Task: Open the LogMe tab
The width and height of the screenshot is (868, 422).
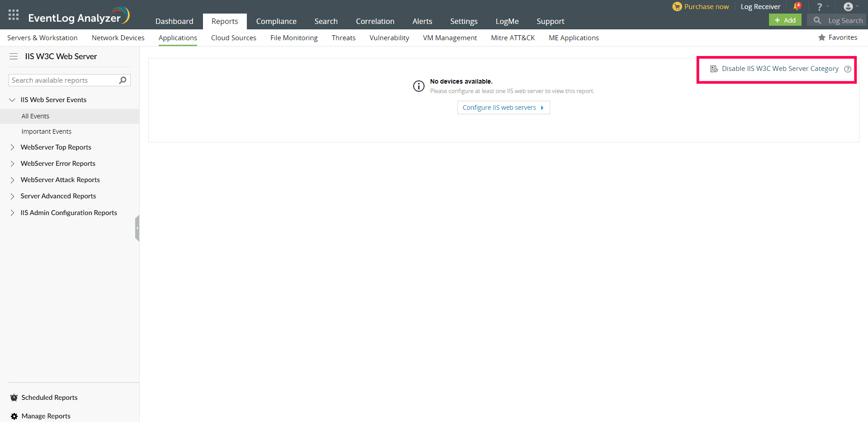Action: [x=507, y=21]
